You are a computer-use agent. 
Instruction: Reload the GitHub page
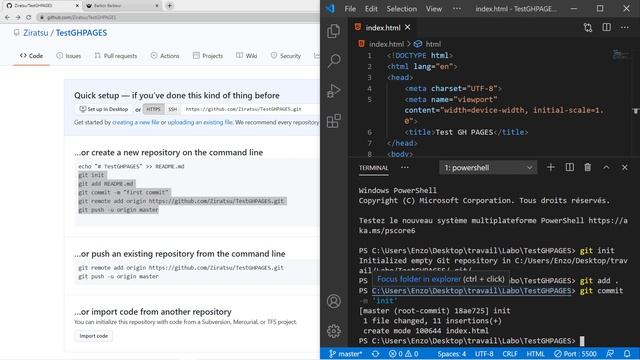[x=29, y=17]
